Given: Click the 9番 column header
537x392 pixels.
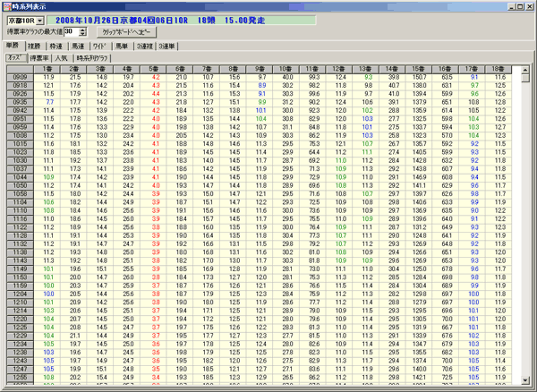Looking at the screenshot, I should 260,69.
